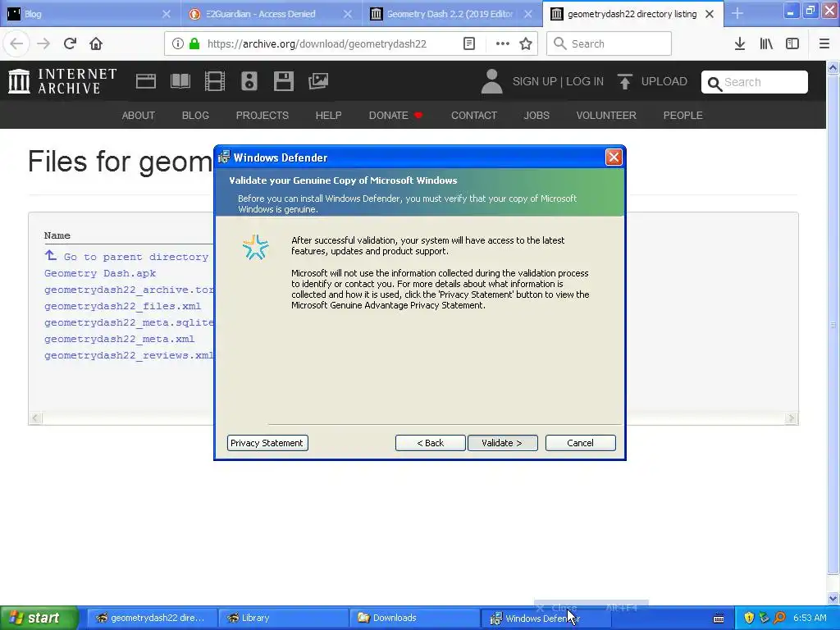Open the Audio speaker icon

(249, 81)
